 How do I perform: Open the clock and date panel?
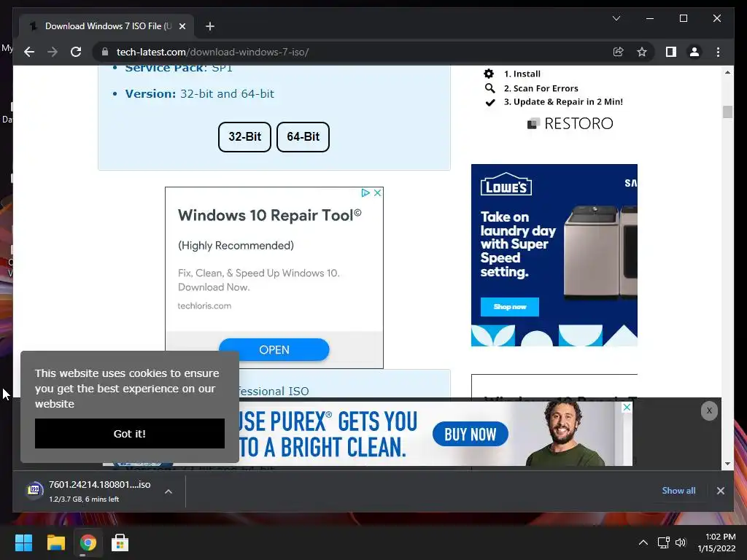[717, 542]
